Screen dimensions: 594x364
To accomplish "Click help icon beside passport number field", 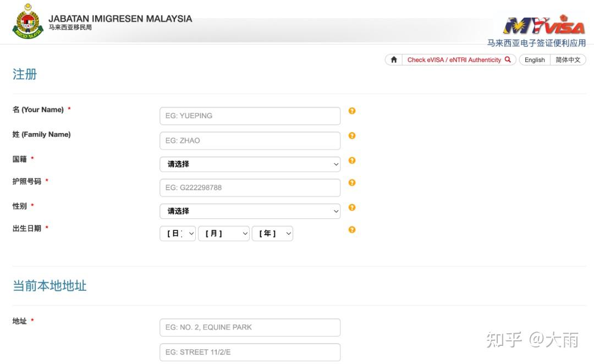I will coord(352,183).
